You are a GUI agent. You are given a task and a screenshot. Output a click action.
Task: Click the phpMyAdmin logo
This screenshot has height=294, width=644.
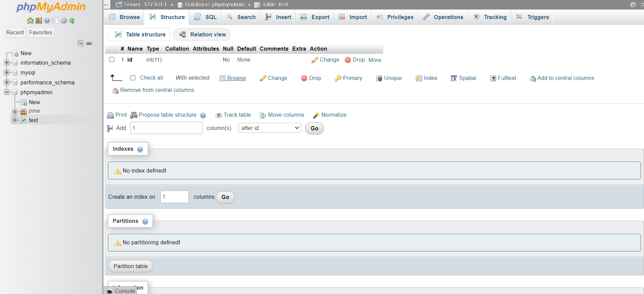pos(51,7)
